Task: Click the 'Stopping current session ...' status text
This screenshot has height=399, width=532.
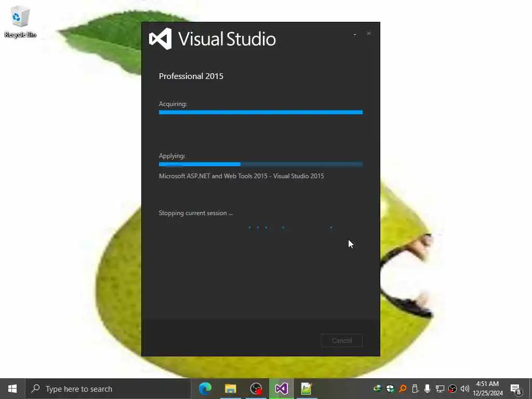Action: (196, 213)
